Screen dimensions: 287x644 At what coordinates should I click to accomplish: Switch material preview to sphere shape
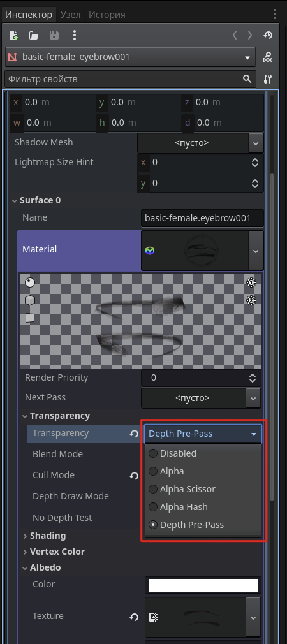30,282
